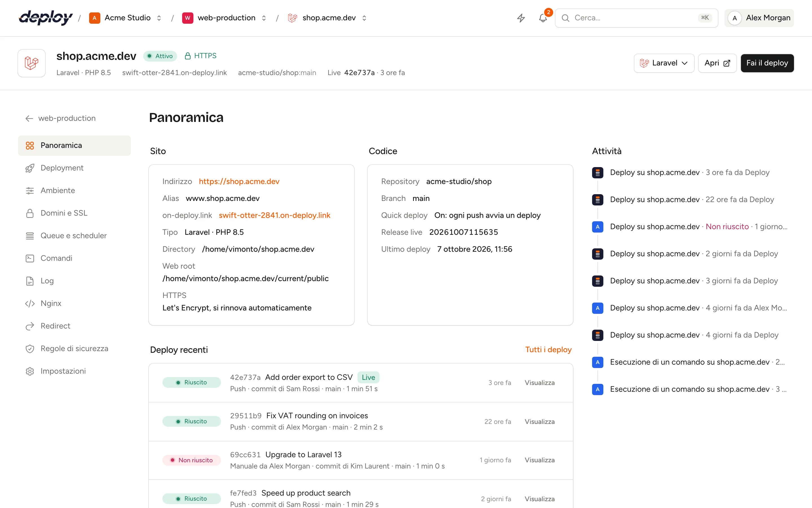Open the Comandi section
Viewport: 812px width, 508px height.
click(74, 258)
